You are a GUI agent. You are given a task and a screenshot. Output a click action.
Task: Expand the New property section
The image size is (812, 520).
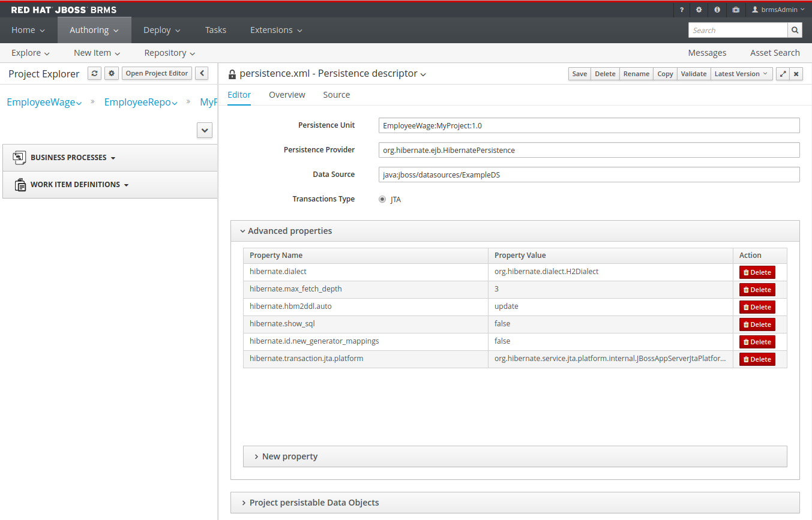pos(515,456)
